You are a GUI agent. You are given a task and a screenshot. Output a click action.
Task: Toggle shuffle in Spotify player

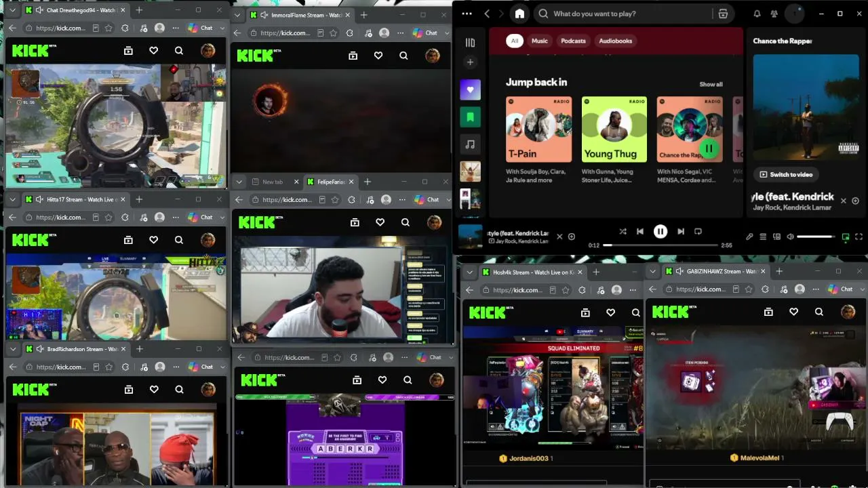(x=623, y=231)
